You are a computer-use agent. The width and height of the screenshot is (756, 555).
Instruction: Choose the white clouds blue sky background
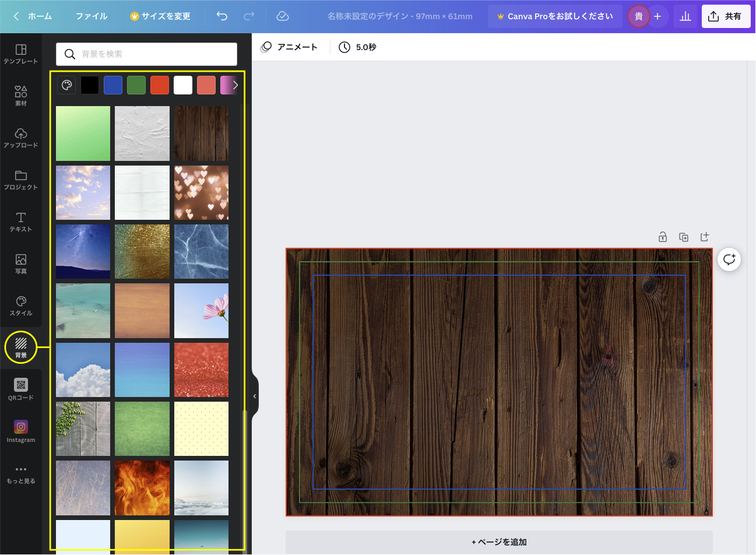click(x=83, y=370)
